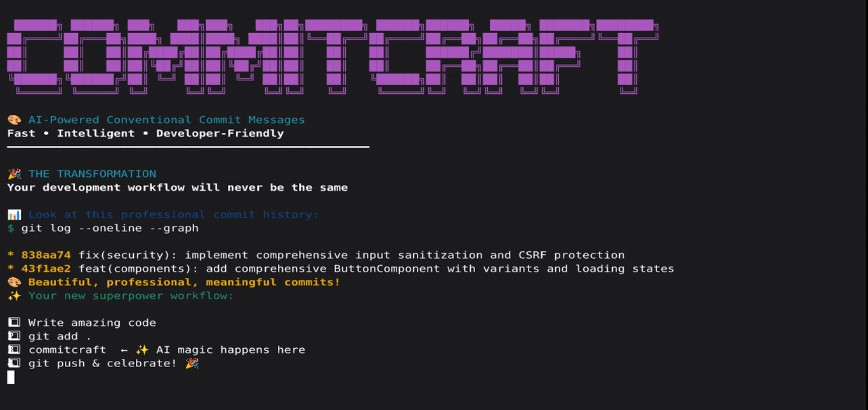The width and height of the screenshot is (868, 410).
Task: Click the step box beside git add
Action: click(14, 336)
